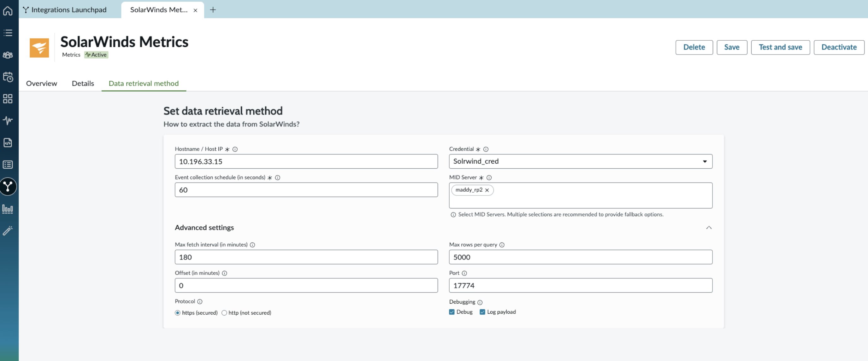This screenshot has width=868, height=361.
Task: Click the Offset field with value 0
Action: tap(306, 285)
